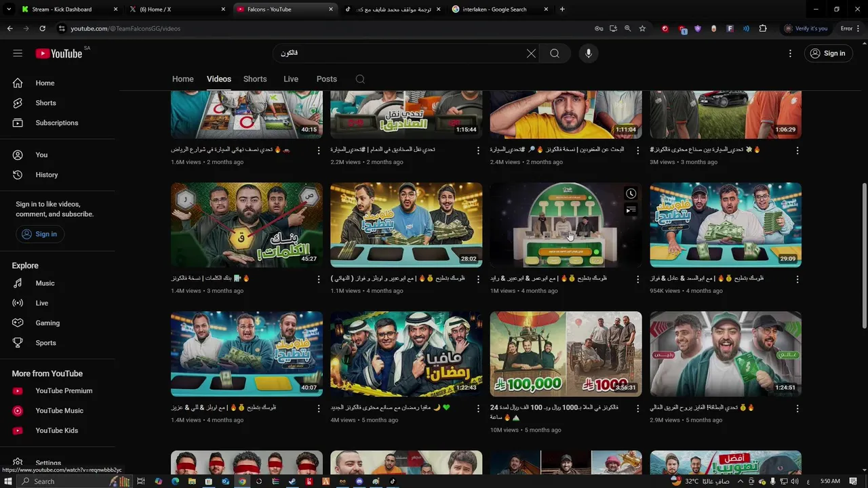Open a new browser tab
This screenshot has height=488, width=868.
pos(562,9)
